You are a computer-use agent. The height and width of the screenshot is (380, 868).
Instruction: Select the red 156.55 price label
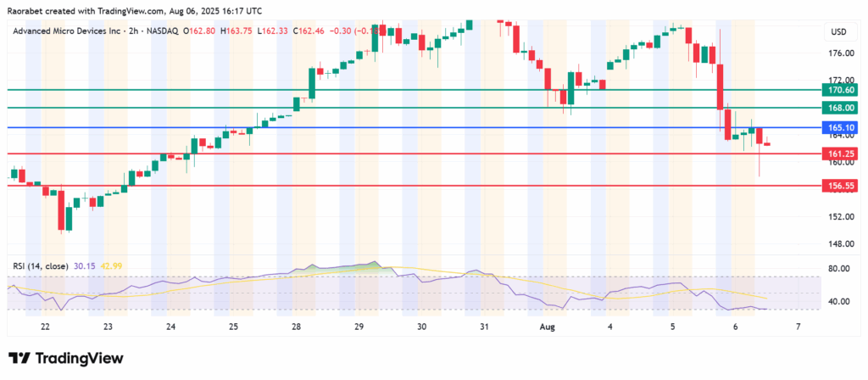(x=840, y=185)
